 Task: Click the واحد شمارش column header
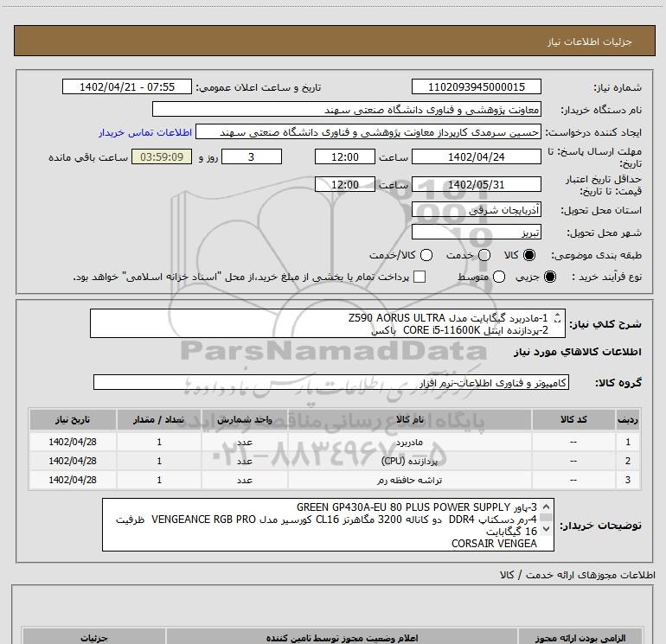click(x=245, y=420)
